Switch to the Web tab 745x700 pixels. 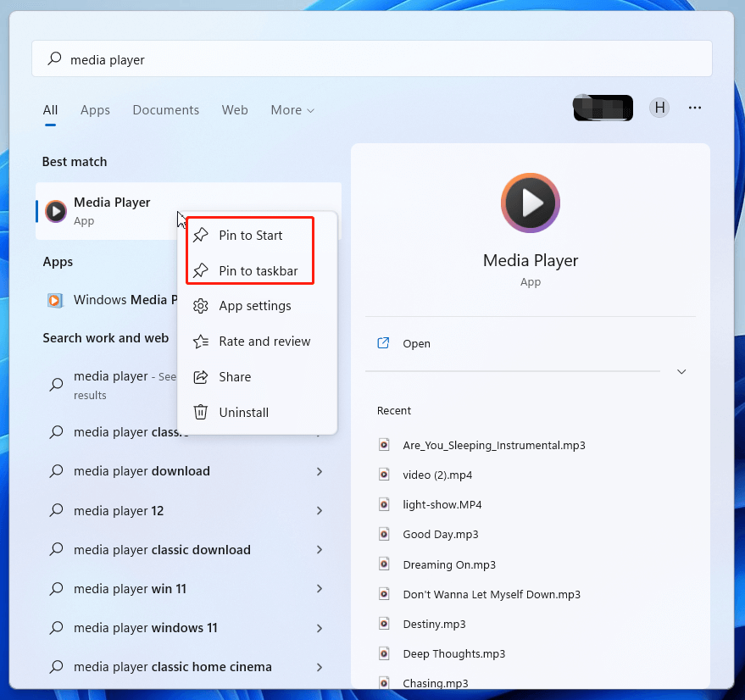pyautogui.click(x=235, y=110)
